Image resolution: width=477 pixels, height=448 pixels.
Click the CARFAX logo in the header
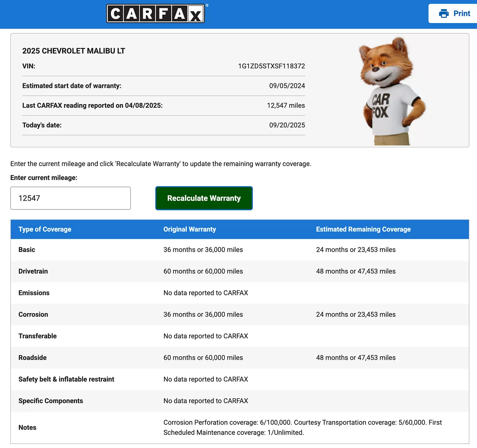[155, 14]
